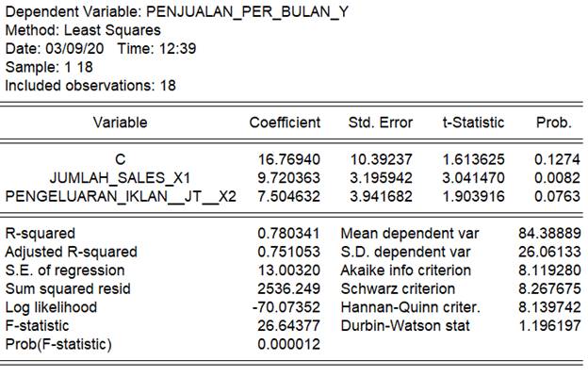Select coefficient value 9.720363
Viewport: 588px width, 377px height.
point(289,177)
